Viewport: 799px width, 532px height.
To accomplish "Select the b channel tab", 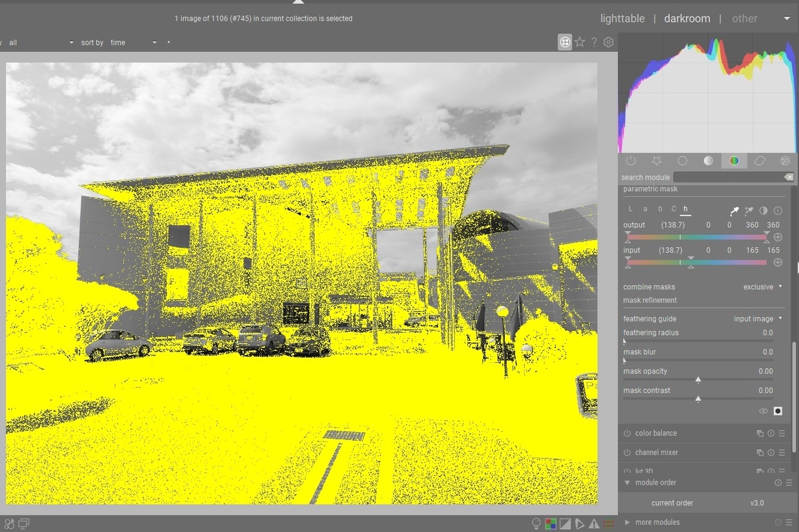I will (660, 209).
